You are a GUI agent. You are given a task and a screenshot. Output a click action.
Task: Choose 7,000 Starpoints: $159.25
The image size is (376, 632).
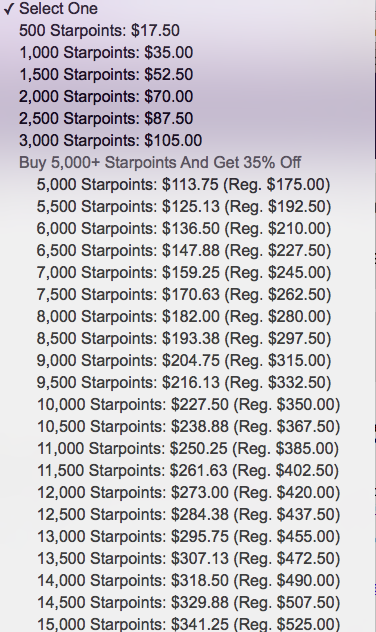tap(187, 272)
